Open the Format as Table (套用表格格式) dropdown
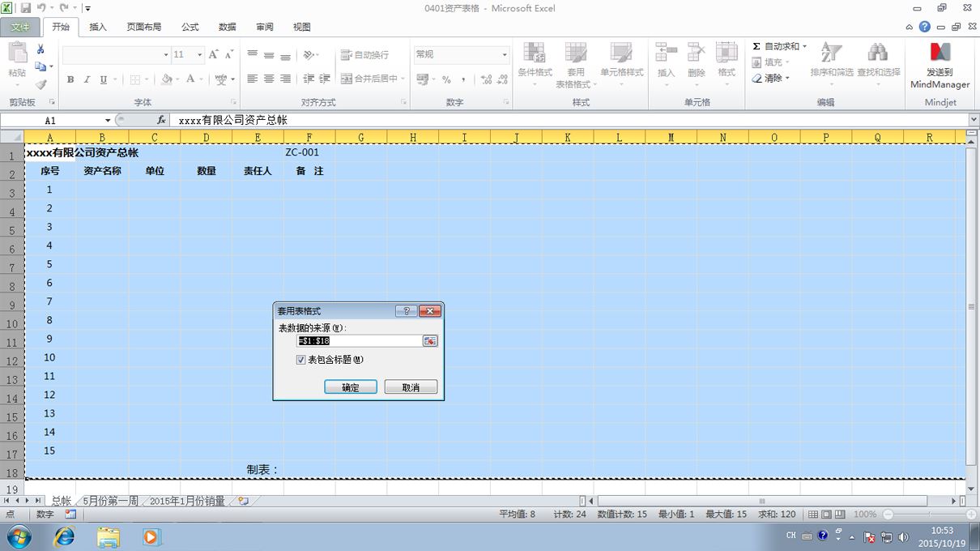 [x=576, y=65]
